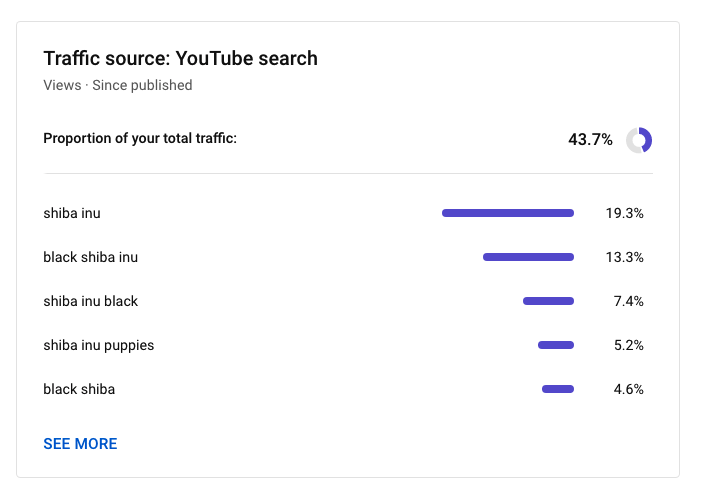Click the 7.4% bar for shiba inu black
714x502 pixels.
pos(548,301)
